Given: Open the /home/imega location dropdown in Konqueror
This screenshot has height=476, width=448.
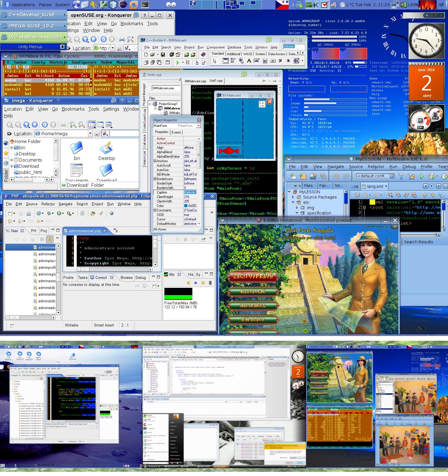Looking at the screenshot, I should (x=90, y=134).
